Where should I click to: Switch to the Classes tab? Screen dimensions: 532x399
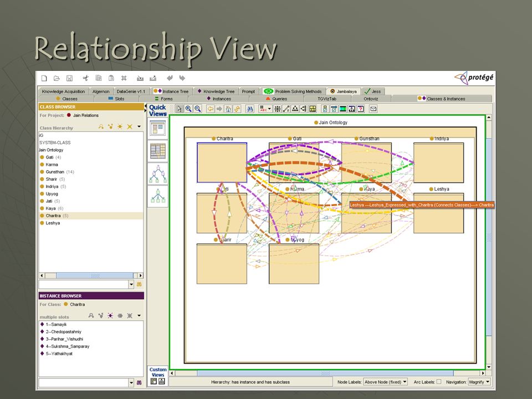[67, 99]
